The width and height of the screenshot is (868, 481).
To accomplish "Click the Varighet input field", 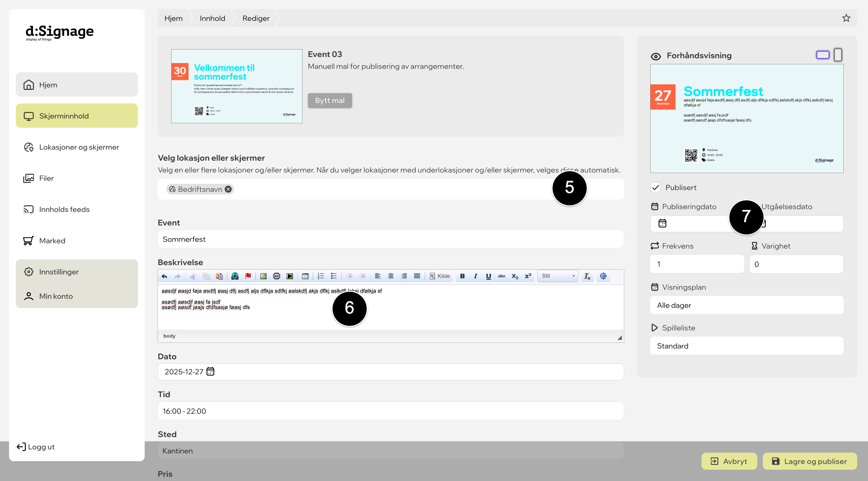I will [x=796, y=264].
